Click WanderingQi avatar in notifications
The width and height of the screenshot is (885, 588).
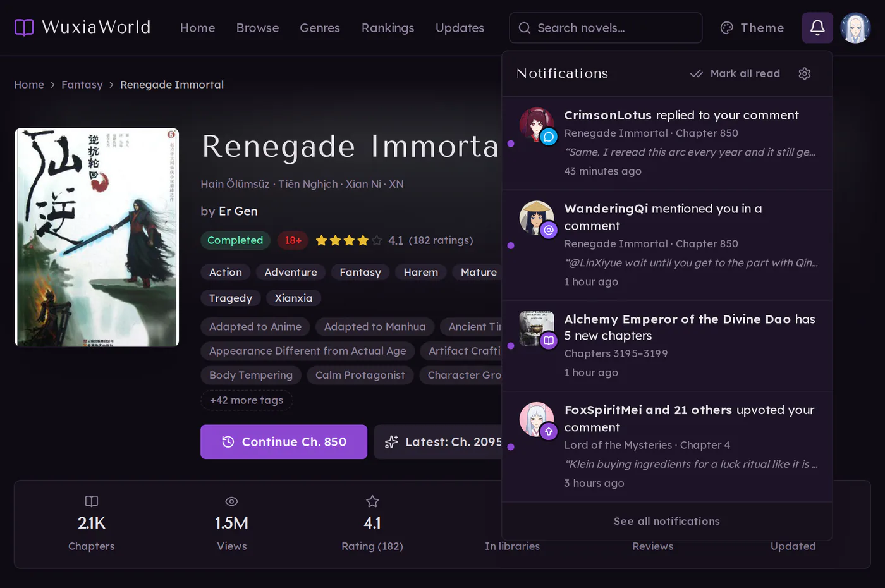coord(537,218)
